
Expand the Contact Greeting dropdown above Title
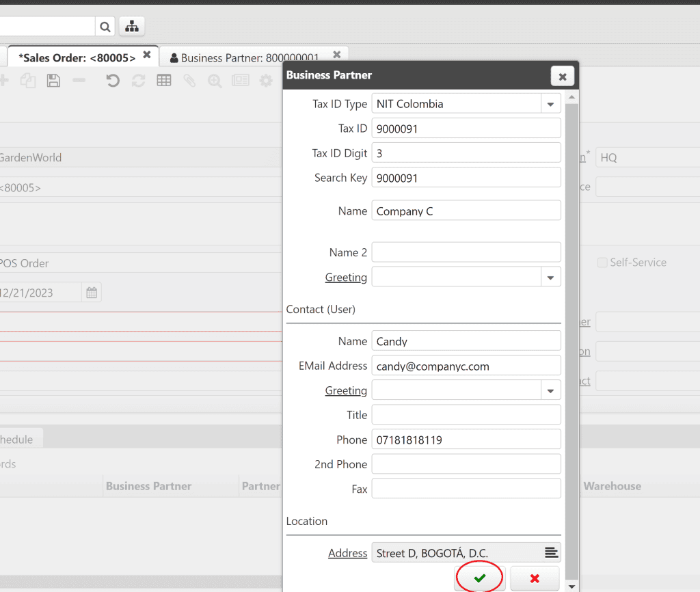[x=550, y=390]
